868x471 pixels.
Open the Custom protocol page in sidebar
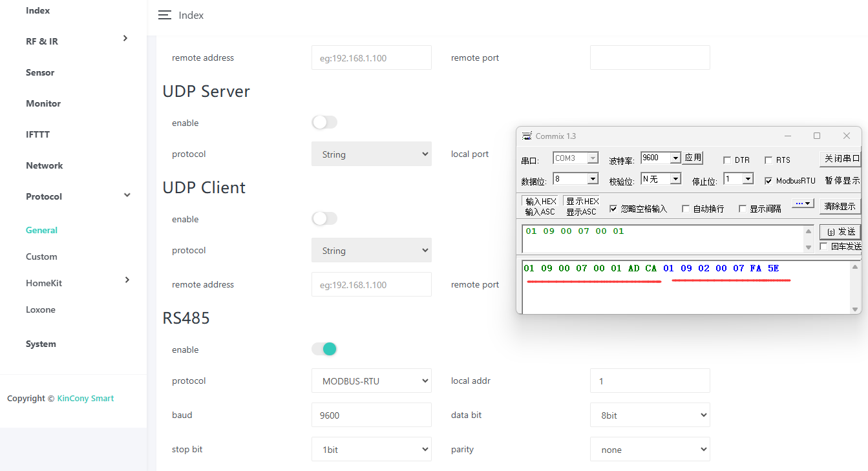pos(41,256)
